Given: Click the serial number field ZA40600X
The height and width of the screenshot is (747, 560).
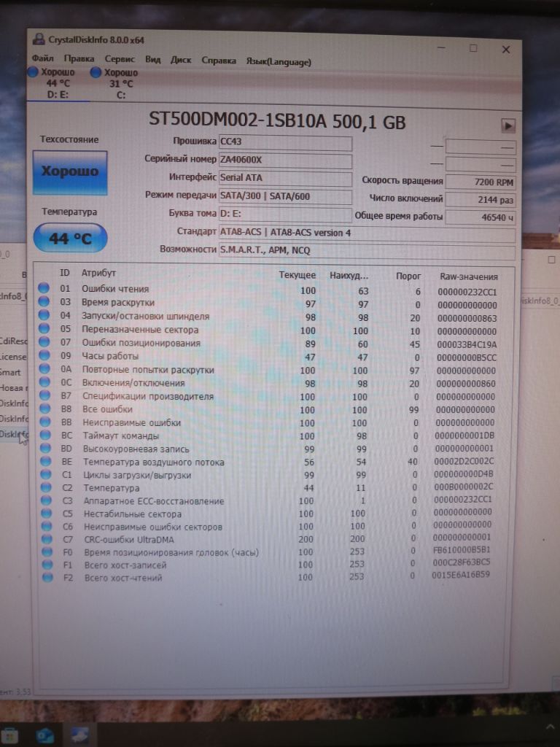Looking at the screenshot, I should point(285,160).
